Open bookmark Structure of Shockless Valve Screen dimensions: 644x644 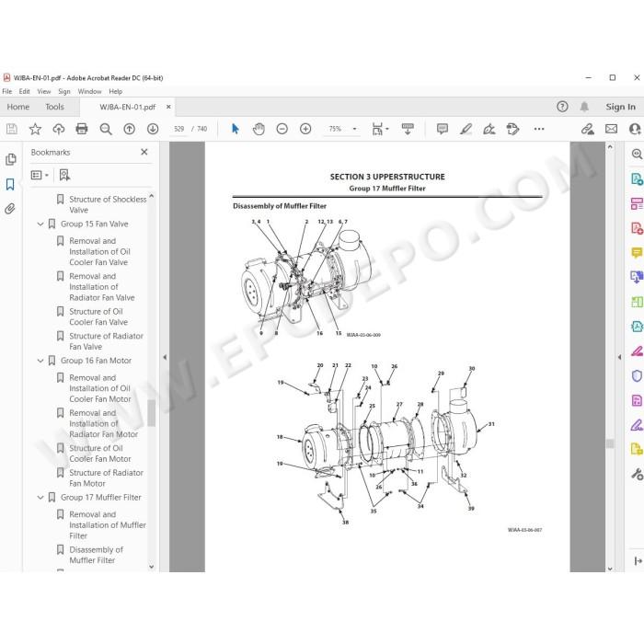(x=108, y=204)
